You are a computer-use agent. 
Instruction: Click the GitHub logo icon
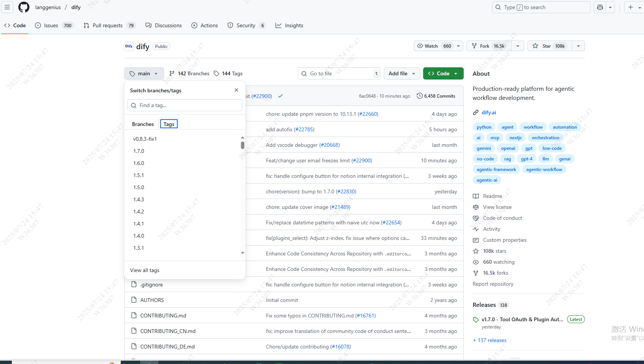(x=24, y=7)
